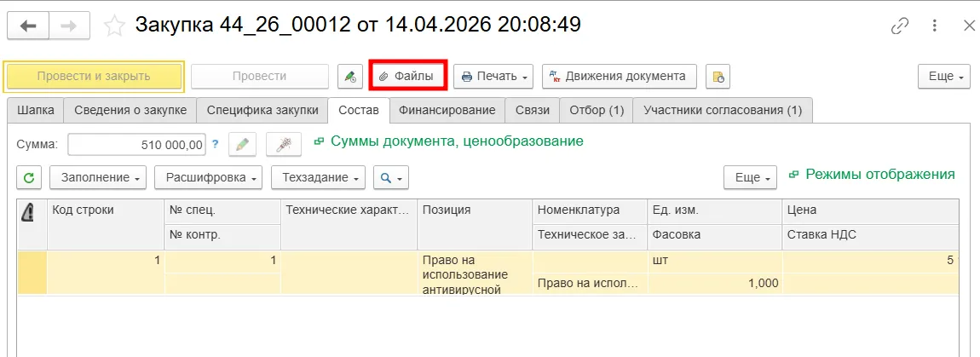Click the Фасовка column header

click(x=714, y=236)
